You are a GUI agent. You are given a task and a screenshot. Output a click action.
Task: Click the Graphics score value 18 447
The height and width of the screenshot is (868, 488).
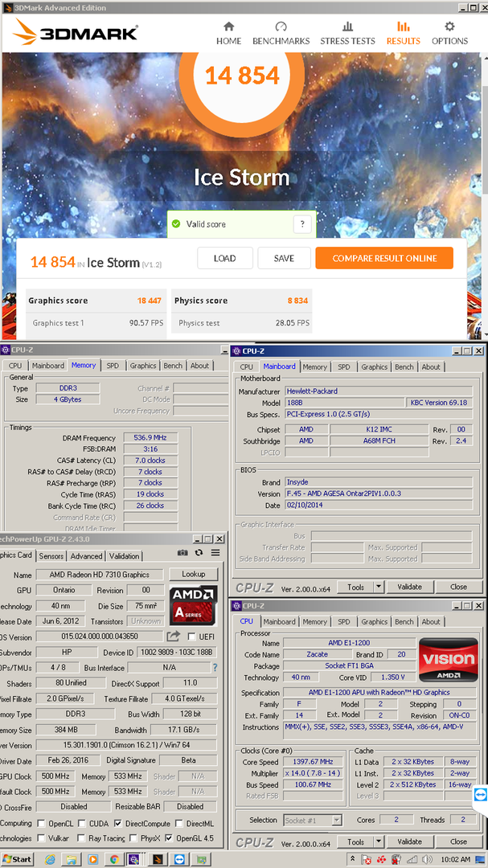149,301
